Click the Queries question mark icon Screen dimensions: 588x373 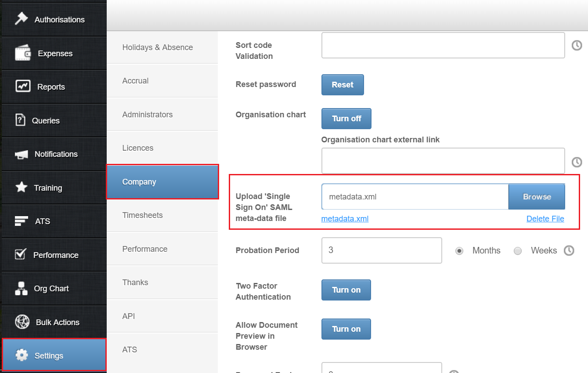(x=20, y=120)
